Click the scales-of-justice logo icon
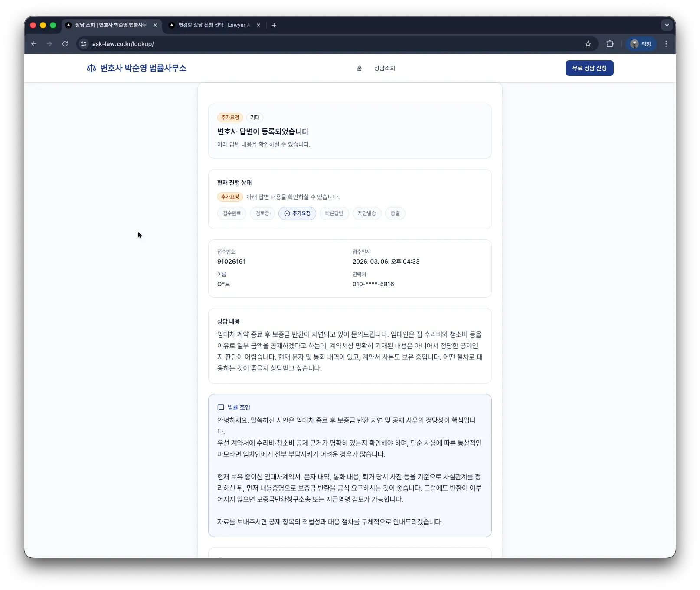Screen dimensions: 700x590 pyautogui.click(x=91, y=68)
